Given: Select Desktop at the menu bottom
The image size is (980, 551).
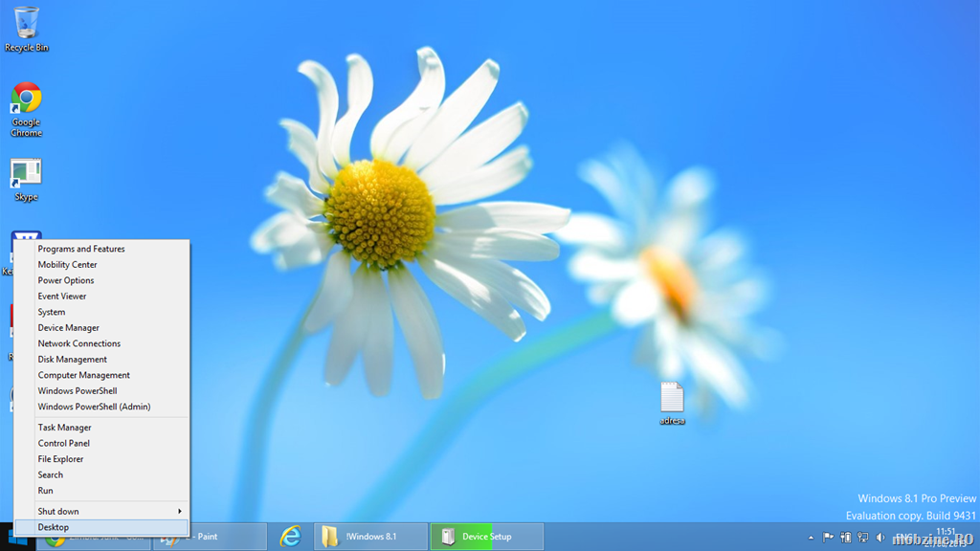Looking at the screenshot, I should coord(101,527).
